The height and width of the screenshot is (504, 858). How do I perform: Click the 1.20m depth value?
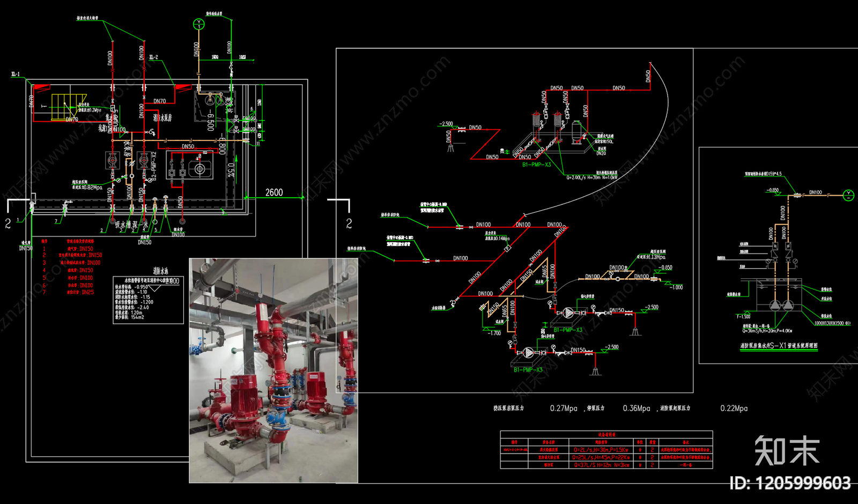click(x=137, y=313)
